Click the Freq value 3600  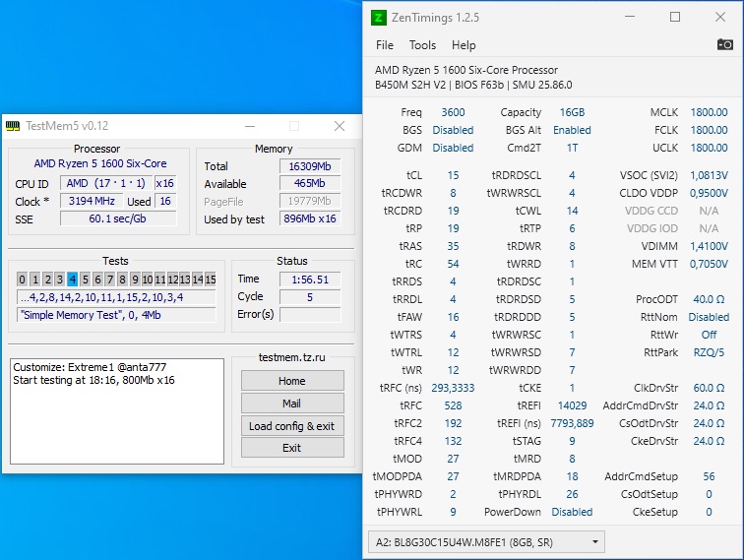pyautogui.click(x=453, y=112)
